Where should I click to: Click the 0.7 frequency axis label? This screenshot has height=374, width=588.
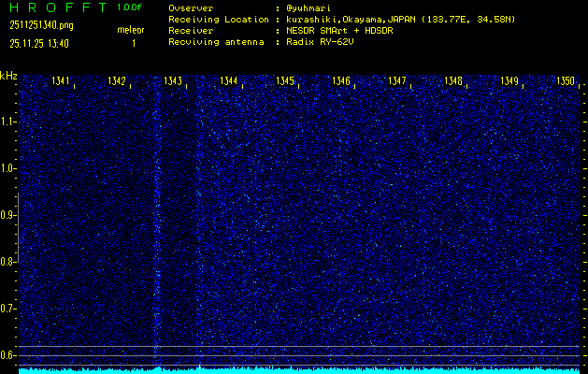8,309
